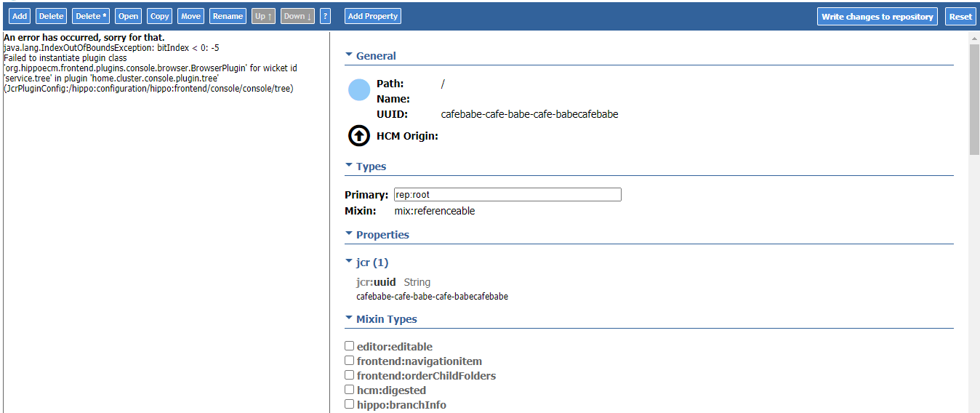Viewport: 980px width, 413px height.
Task: Tick the hcm:digested checkbox
Action: [x=350, y=390]
